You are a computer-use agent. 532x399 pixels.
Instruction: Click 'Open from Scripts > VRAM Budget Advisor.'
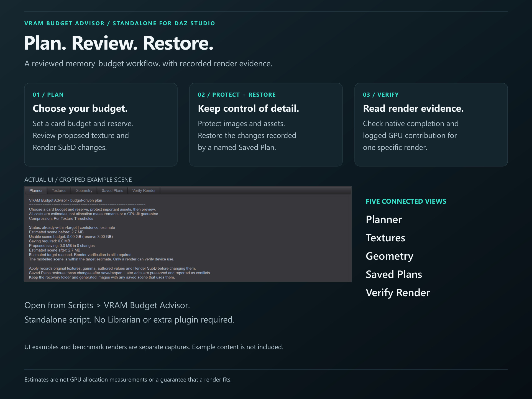(107, 305)
